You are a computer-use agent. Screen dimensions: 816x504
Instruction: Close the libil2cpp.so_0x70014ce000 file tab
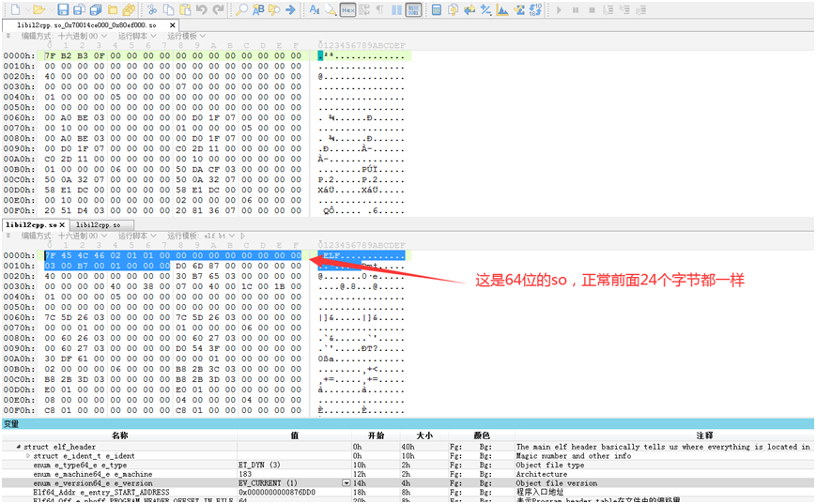click(173, 25)
